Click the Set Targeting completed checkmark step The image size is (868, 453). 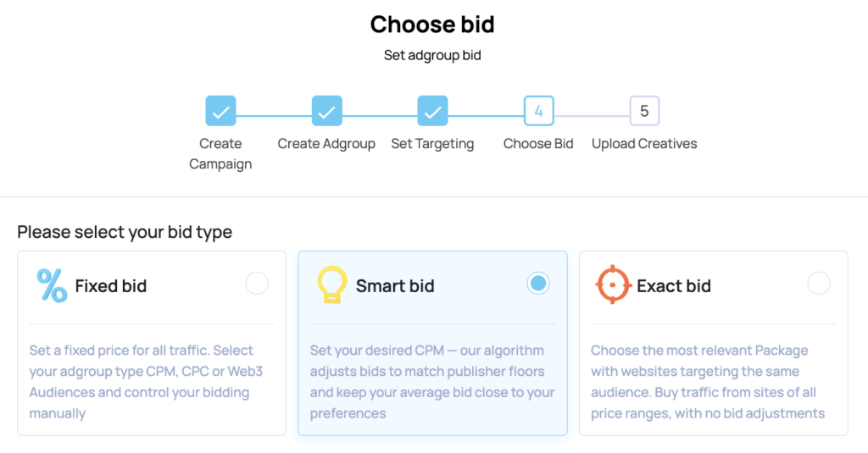click(432, 111)
